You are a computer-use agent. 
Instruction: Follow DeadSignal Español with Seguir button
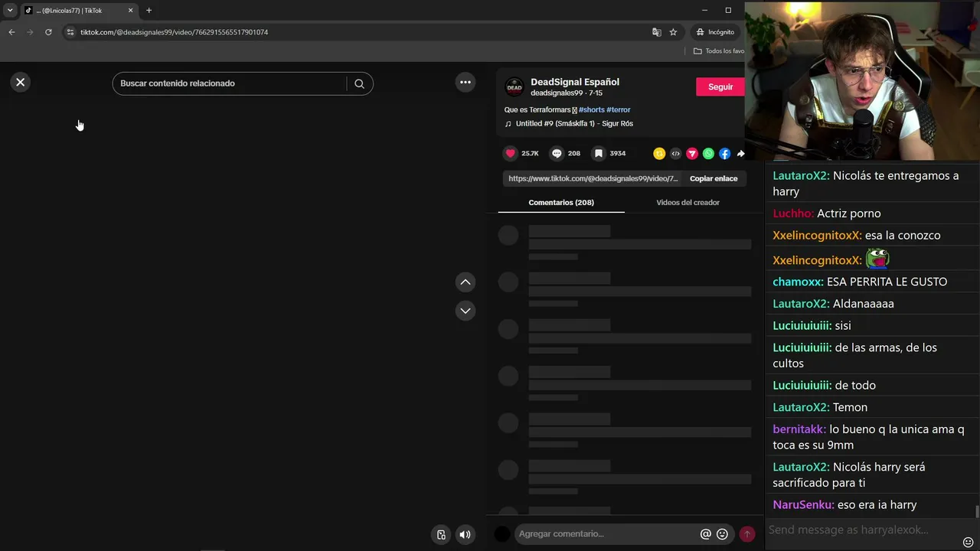(x=720, y=87)
